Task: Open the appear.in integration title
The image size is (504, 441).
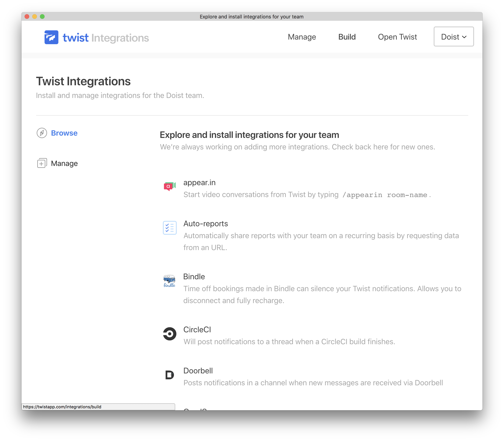Action: pyautogui.click(x=199, y=183)
